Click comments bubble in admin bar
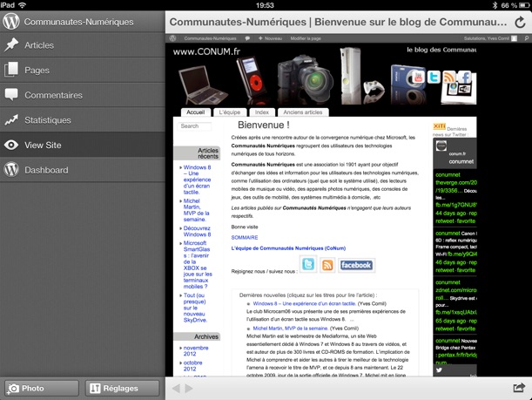 (x=247, y=38)
